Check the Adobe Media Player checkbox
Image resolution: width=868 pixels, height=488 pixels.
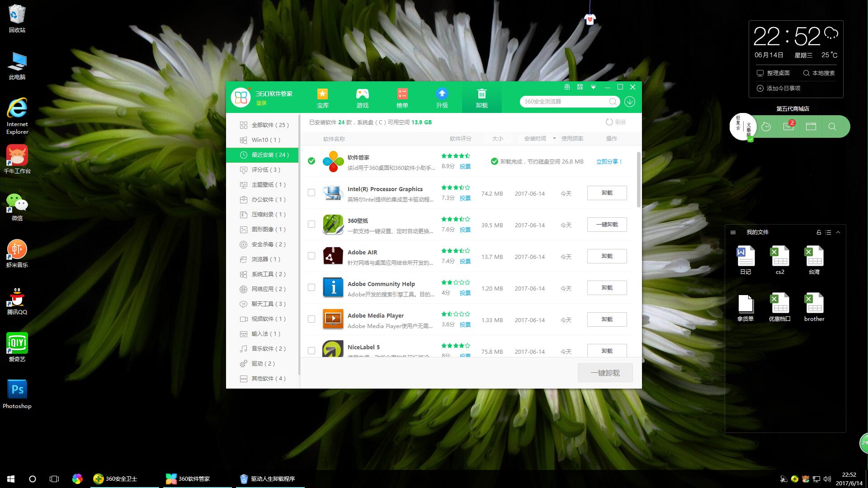click(311, 319)
